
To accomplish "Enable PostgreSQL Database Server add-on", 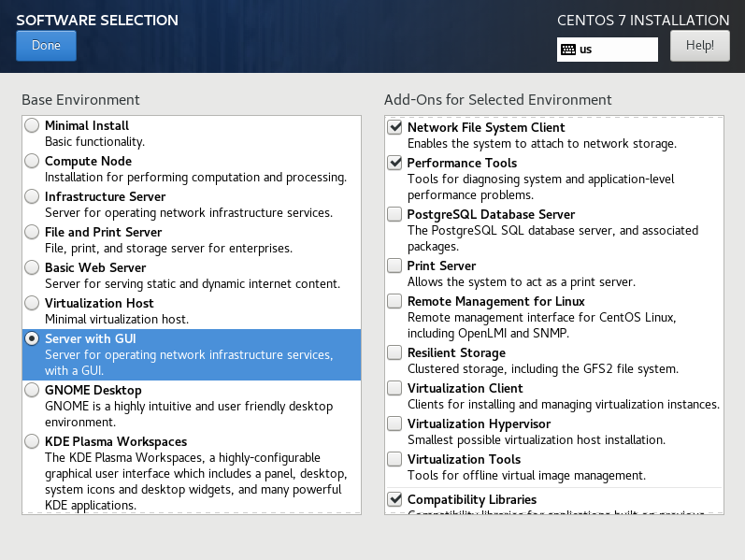I will point(394,214).
